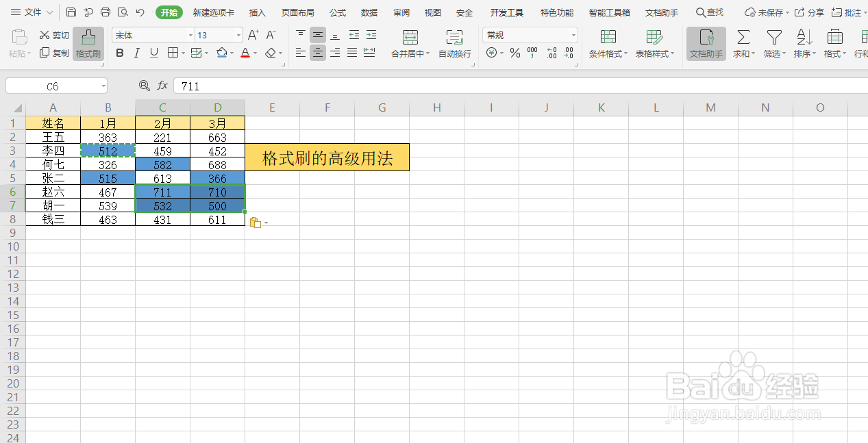Click Decrease indent icon
Image resolution: width=868 pixels, height=443 pixels.
pos(354,35)
